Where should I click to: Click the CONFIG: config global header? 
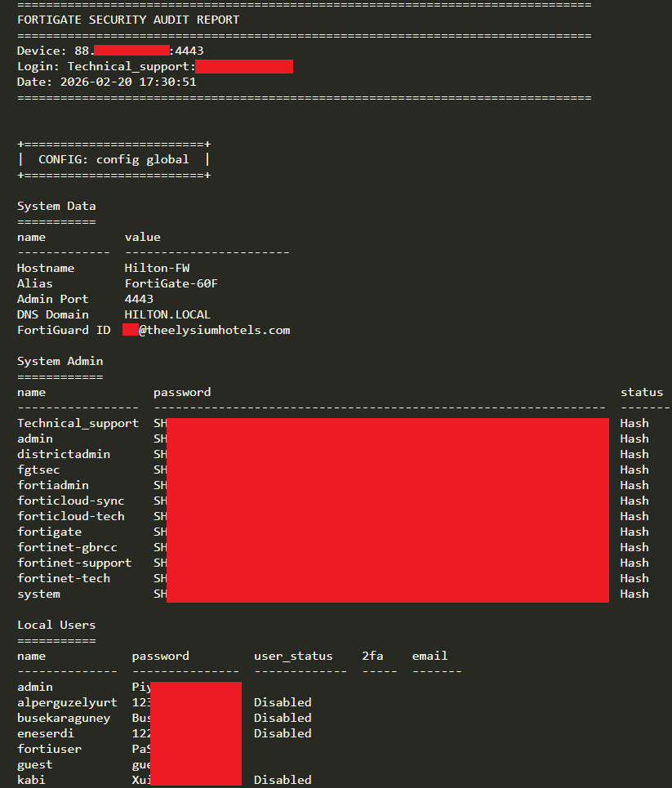(113, 159)
